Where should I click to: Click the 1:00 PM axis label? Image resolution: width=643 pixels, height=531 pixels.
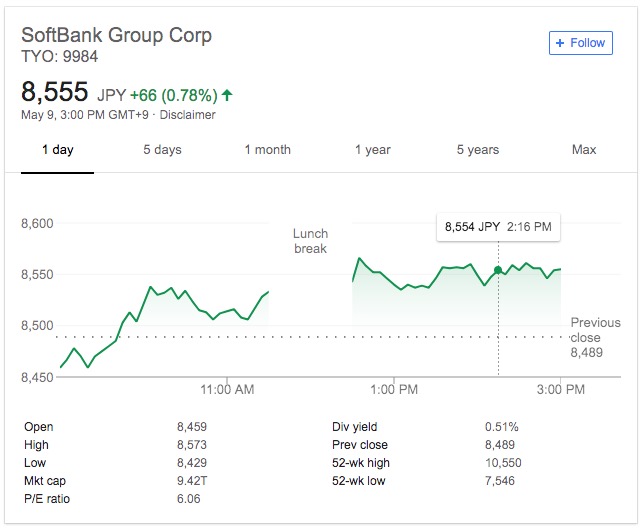coord(394,389)
